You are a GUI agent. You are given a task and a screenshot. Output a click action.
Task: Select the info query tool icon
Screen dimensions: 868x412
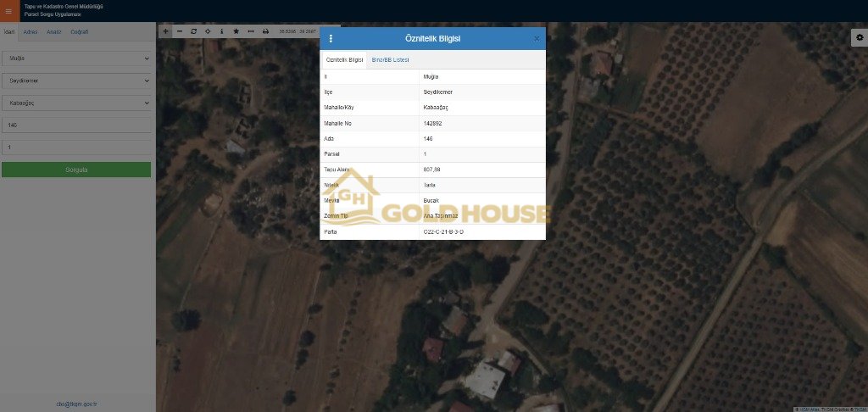[x=222, y=31]
